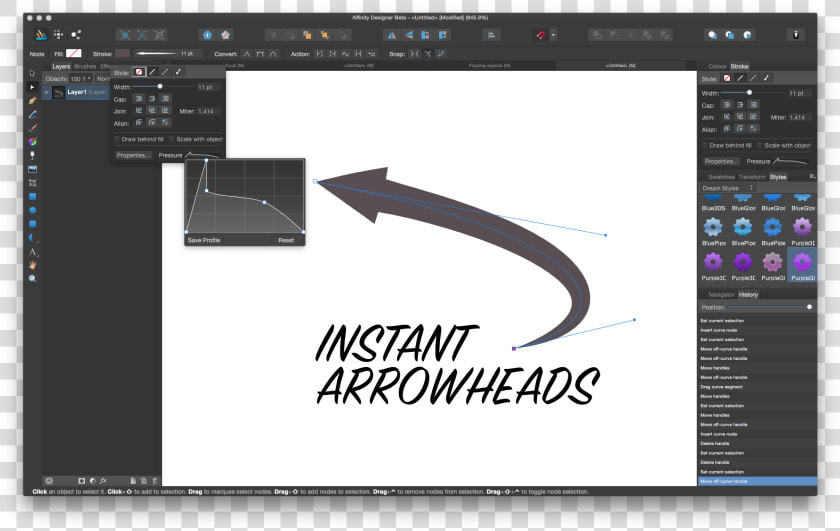Click the Width slider in Stroke panel
Viewport: 840px width, 531px height.
[x=752, y=93]
